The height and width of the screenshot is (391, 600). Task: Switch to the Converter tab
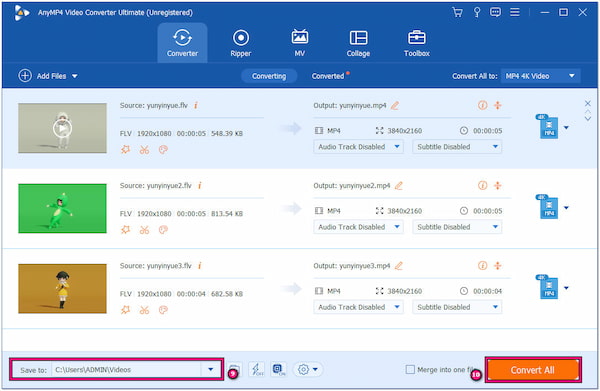pyautogui.click(x=182, y=43)
